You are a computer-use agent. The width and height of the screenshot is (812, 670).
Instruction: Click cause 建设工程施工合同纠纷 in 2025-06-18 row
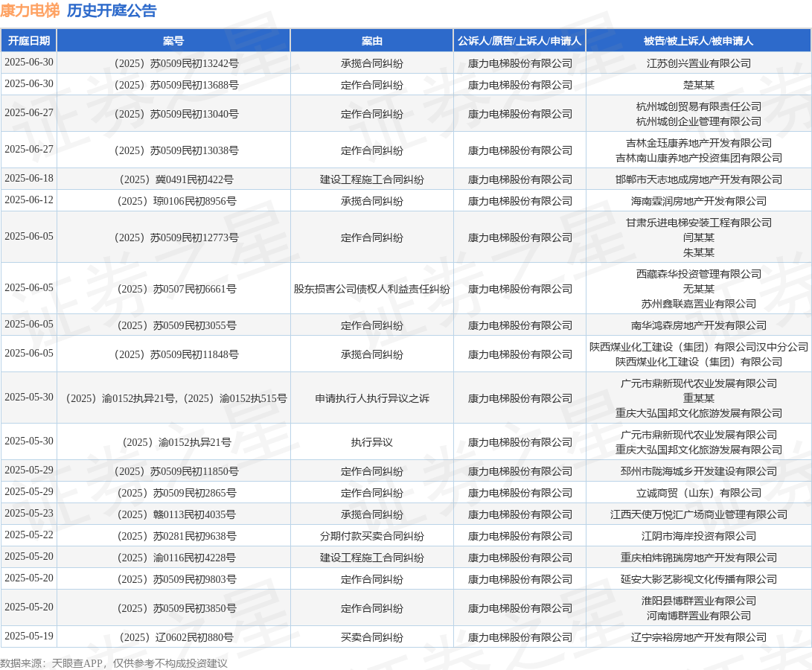372,179
